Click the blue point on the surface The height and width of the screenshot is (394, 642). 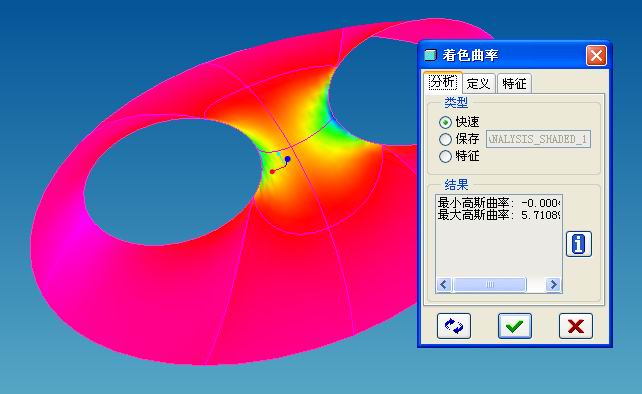tap(288, 159)
